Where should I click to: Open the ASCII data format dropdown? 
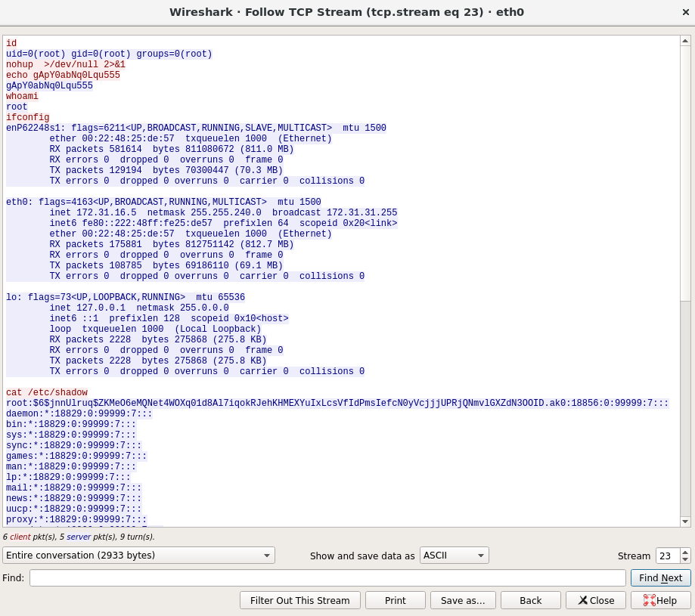(x=455, y=556)
